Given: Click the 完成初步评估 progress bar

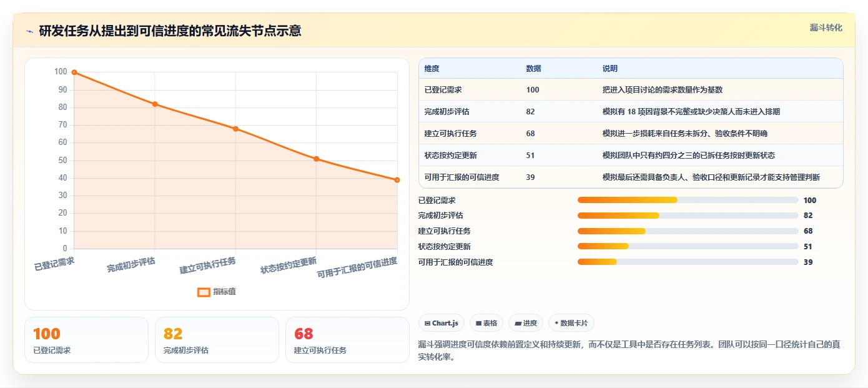Looking at the screenshot, I should pos(688,216).
